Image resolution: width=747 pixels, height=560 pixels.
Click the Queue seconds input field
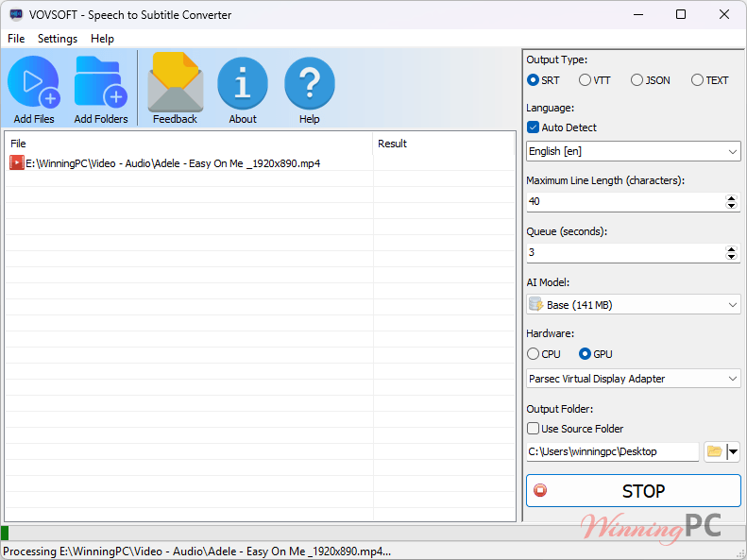625,252
